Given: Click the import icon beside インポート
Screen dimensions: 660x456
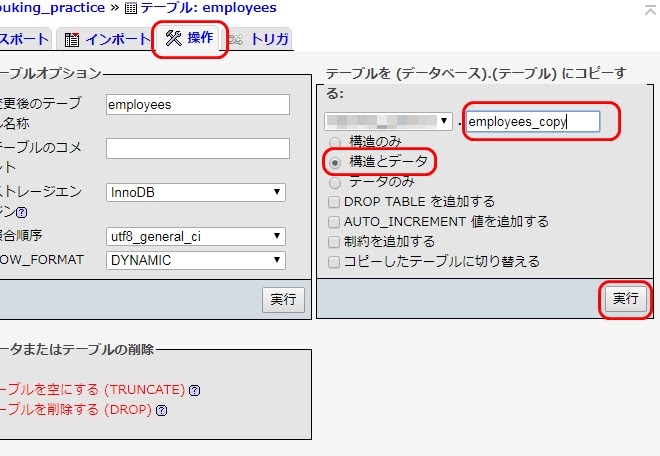Looking at the screenshot, I should [72, 40].
